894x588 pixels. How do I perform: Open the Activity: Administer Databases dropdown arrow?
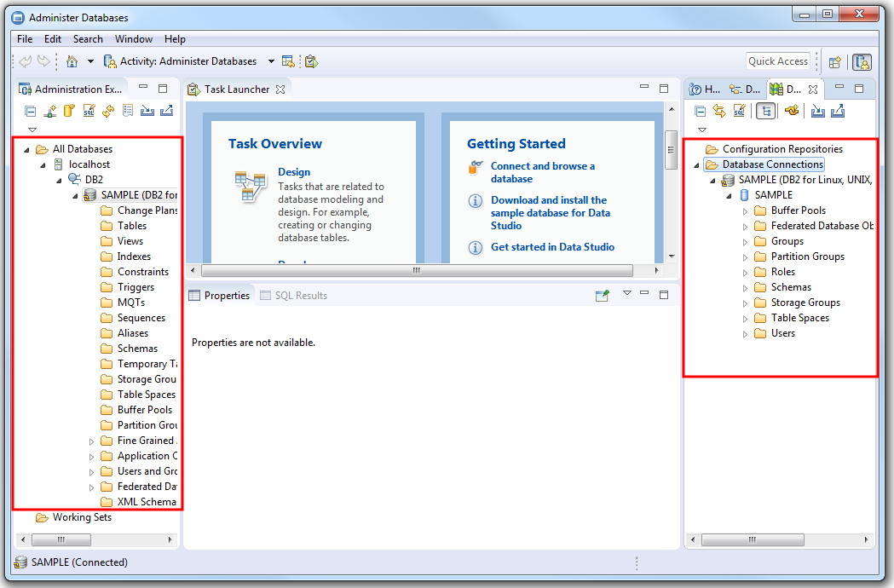pyautogui.click(x=271, y=61)
